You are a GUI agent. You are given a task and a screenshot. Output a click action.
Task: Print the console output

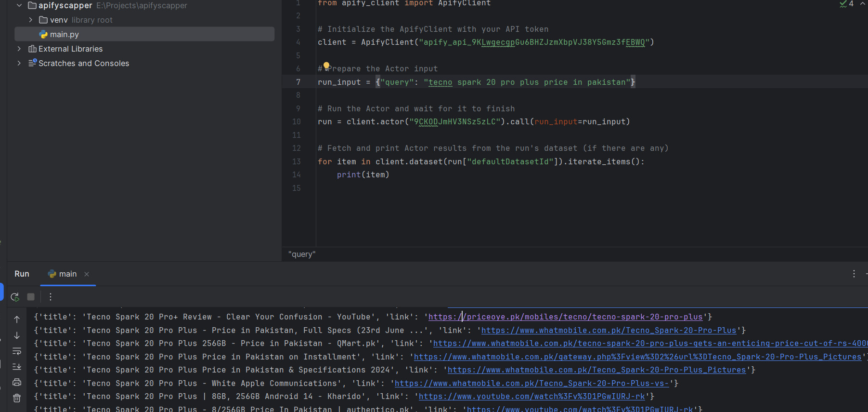tap(17, 383)
